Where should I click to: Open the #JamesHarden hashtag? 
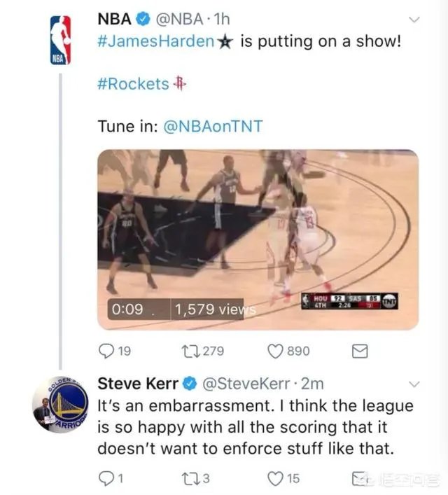click(155, 41)
